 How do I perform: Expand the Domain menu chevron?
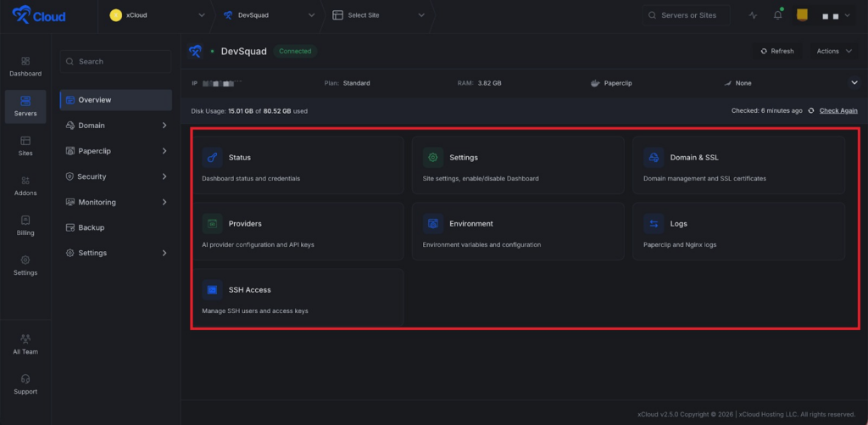[x=164, y=126]
